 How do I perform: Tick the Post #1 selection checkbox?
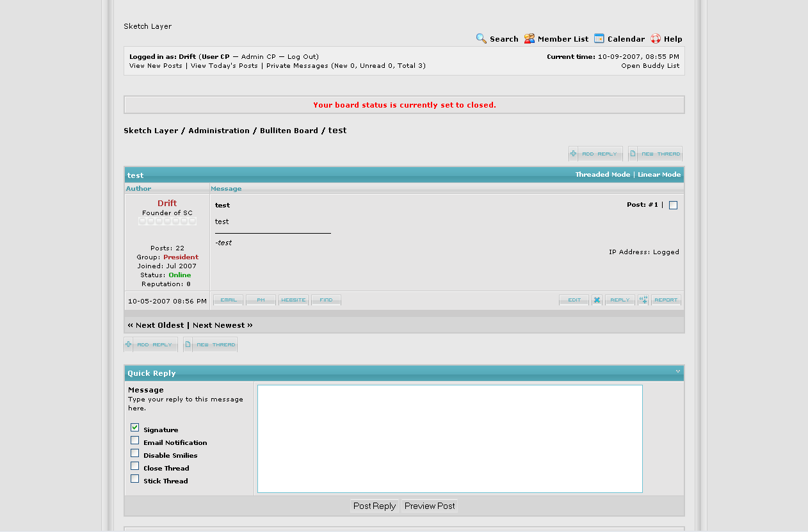tap(673, 206)
